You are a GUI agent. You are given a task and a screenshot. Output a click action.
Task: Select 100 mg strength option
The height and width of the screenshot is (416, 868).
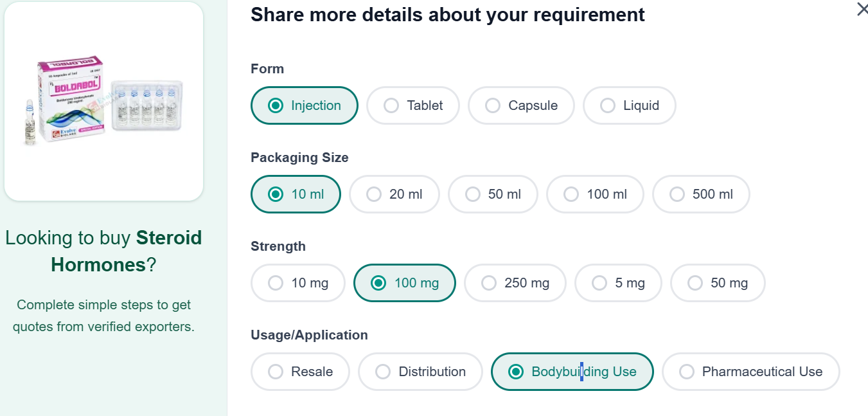click(x=405, y=283)
